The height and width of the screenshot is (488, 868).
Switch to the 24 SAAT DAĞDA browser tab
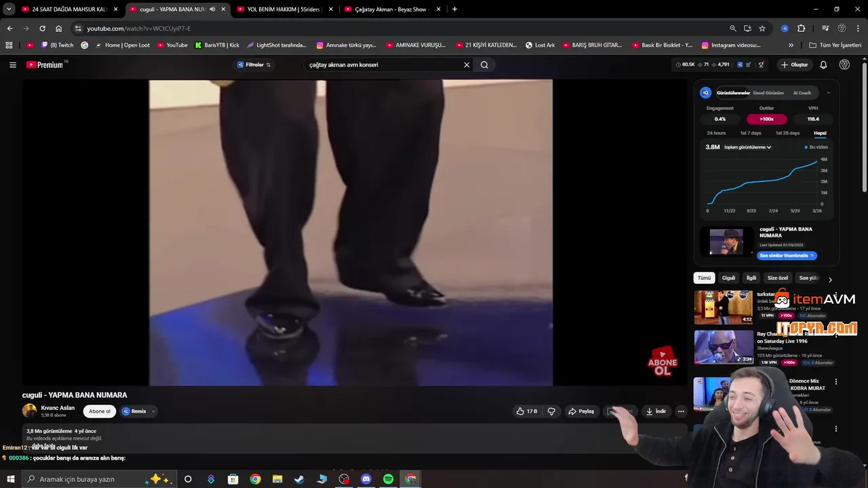69,9
